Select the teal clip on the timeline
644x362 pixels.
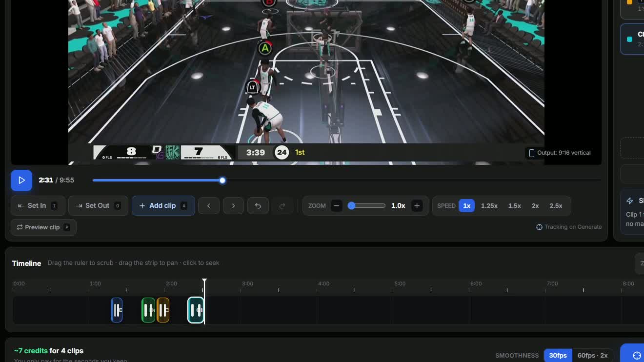pyautogui.click(x=196, y=310)
